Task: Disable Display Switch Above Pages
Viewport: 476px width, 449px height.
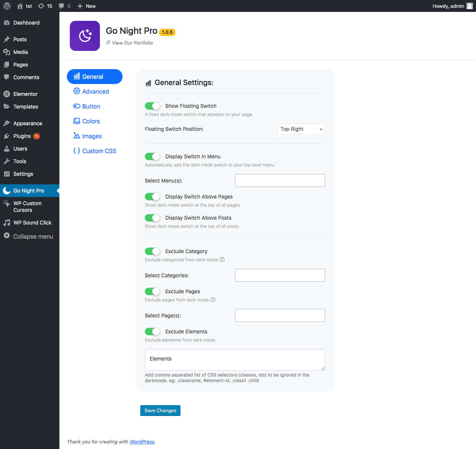Action: tap(152, 197)
